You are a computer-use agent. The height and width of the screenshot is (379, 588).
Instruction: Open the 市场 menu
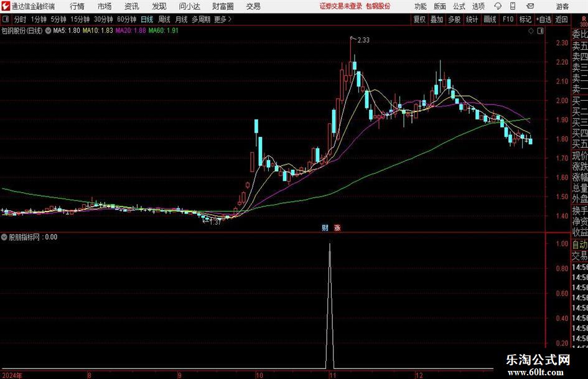pyautogui.click(x=105, y=6)
